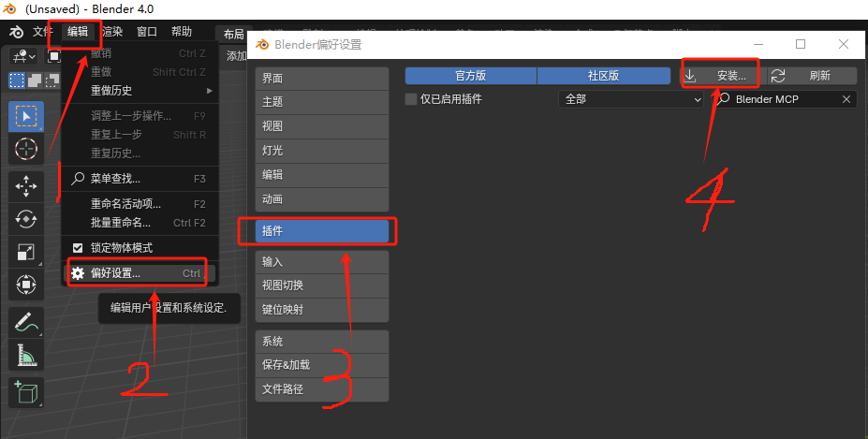Click the gear icon beside 偏好设置
This screenshot has width=868, height=439.
78,273
